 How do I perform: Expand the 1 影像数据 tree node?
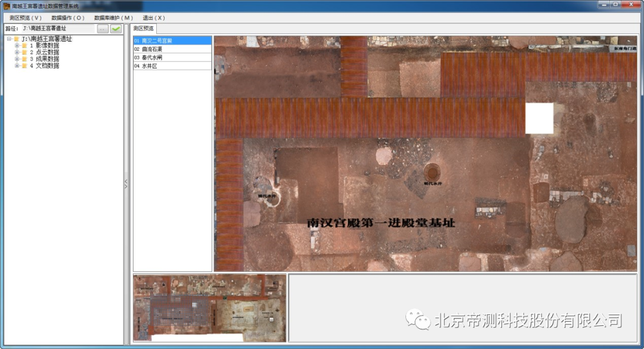pos(17,45)
